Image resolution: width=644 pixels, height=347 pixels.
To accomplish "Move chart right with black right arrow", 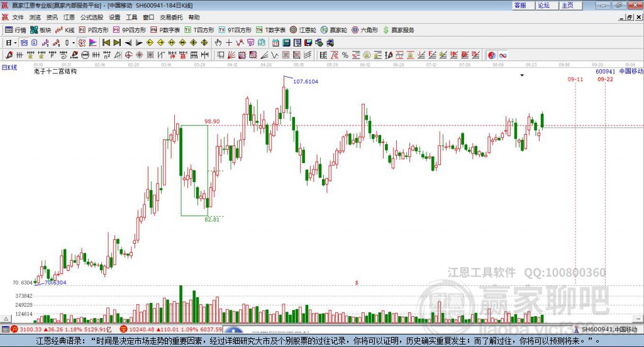I will click(139, 43).
